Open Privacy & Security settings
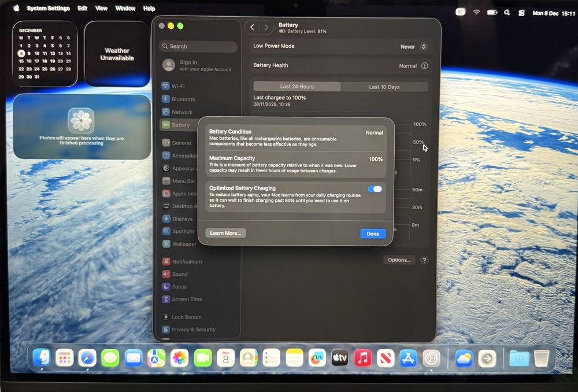The height and width of the screenshot is (392, 578). click(x=189, y=330)
